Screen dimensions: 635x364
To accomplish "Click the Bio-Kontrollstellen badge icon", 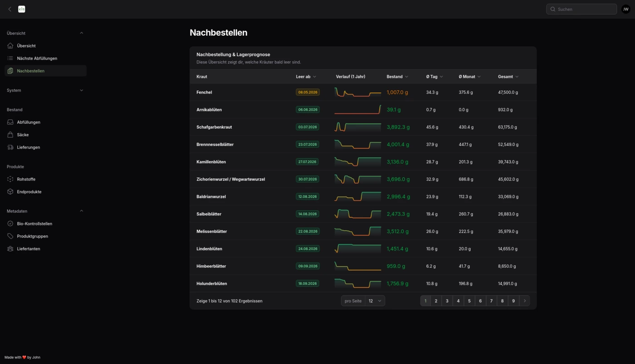I will tap(10, 224).
